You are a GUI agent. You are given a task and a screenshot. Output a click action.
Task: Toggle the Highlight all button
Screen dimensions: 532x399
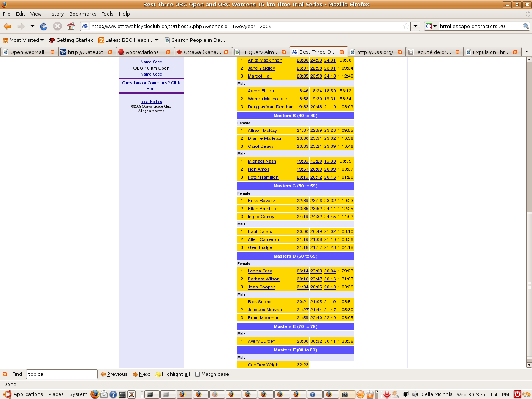[x=173, y=374]
